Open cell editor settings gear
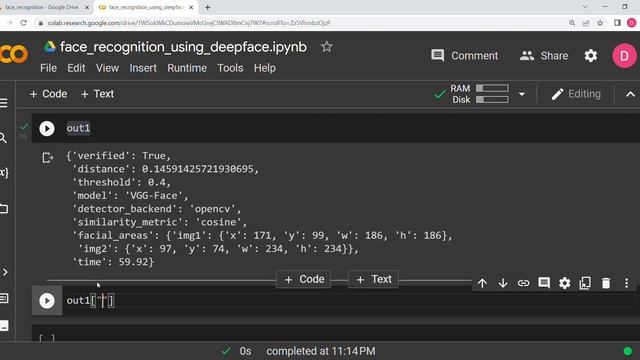 [x=564, y=283]
